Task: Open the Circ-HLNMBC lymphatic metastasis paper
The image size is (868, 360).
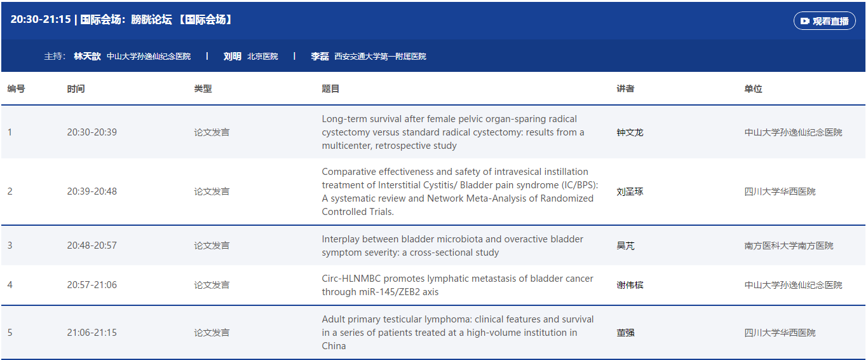Action: click(457, 286)
